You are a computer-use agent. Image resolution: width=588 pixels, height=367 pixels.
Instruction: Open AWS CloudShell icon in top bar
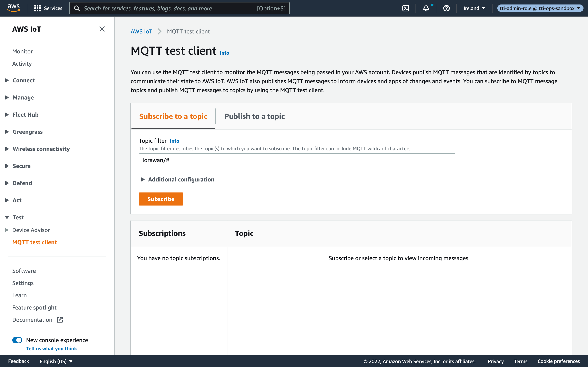coord(405,8)
